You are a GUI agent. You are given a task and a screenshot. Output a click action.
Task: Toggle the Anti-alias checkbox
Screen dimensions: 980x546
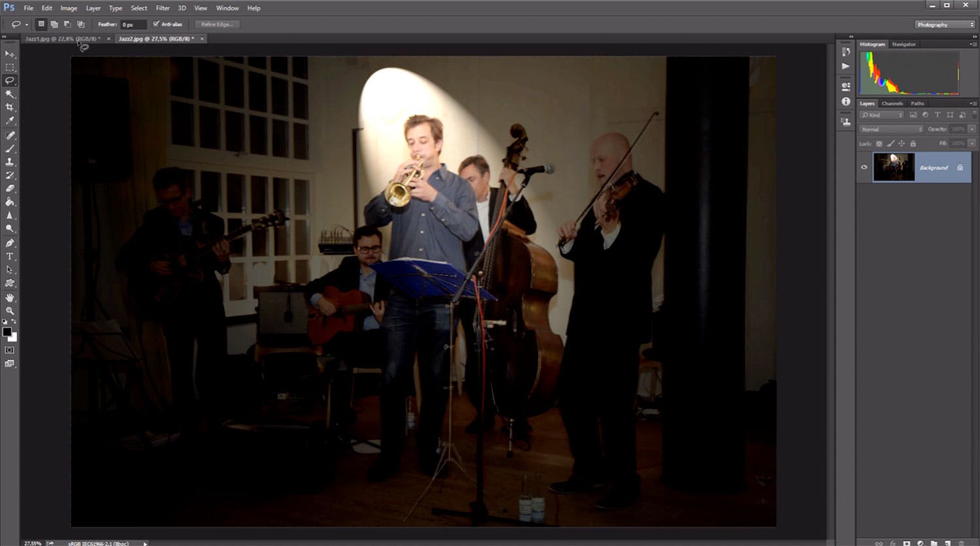(156, 24)
